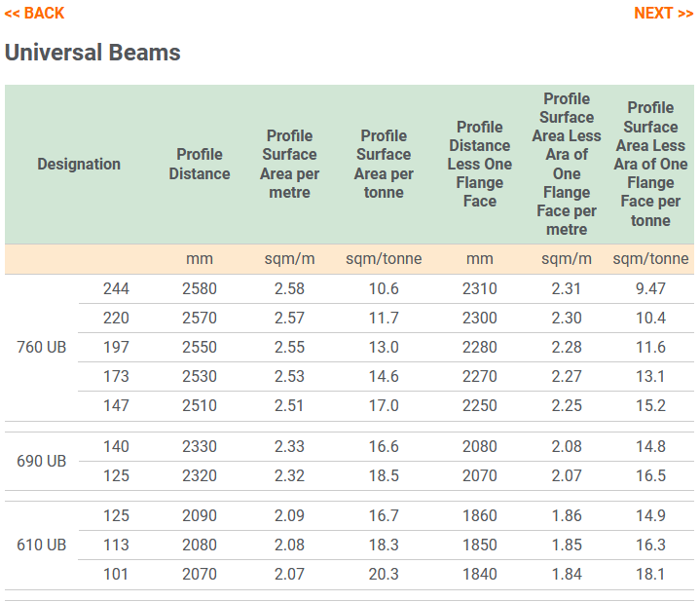Viewport: 700px width, 602px height.
Task: Select the 244 weight cell under 760 UB
Action: (x=116, y=289)
